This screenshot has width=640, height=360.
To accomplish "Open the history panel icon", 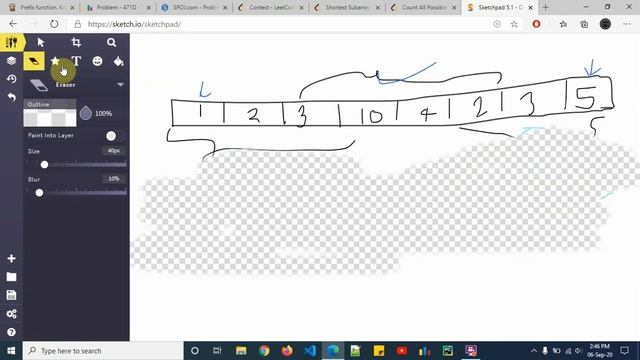I will click(x=11, y=79).
